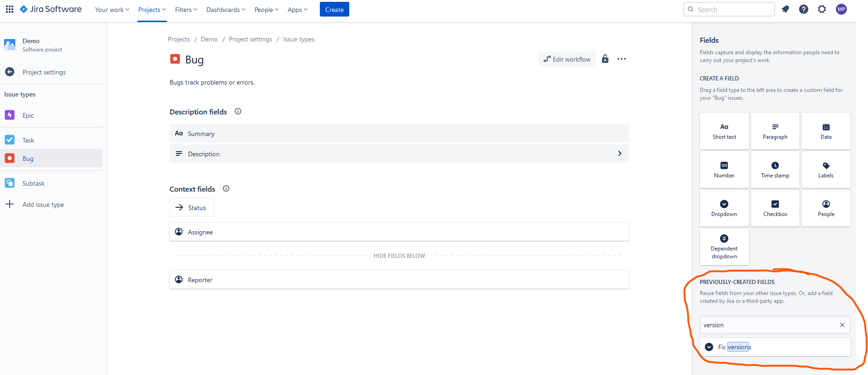This screenshot has height=375, width=868.
Task: Click the version field search box
Action: point(775,325)
